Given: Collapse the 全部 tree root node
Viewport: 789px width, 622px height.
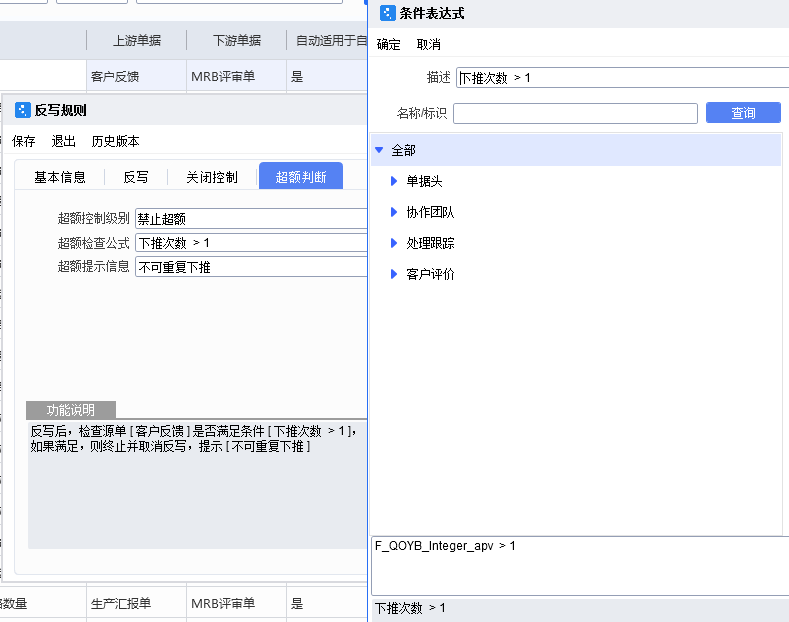Looking at the screenshot, I should click(x=380, y=150).
